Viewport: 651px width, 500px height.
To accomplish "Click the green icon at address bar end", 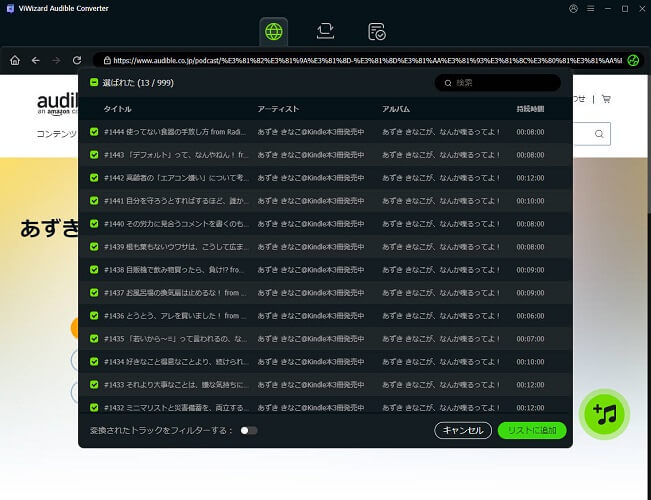I will click(633, 61).
